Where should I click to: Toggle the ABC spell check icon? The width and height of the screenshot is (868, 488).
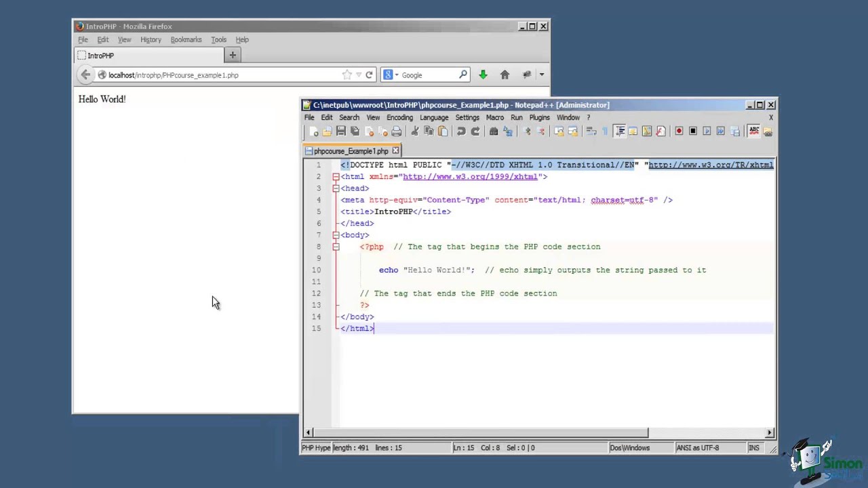[753, 131]
